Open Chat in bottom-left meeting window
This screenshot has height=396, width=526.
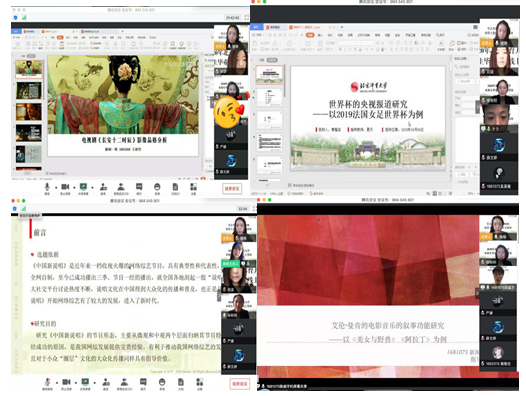click(x=143, y=384)
